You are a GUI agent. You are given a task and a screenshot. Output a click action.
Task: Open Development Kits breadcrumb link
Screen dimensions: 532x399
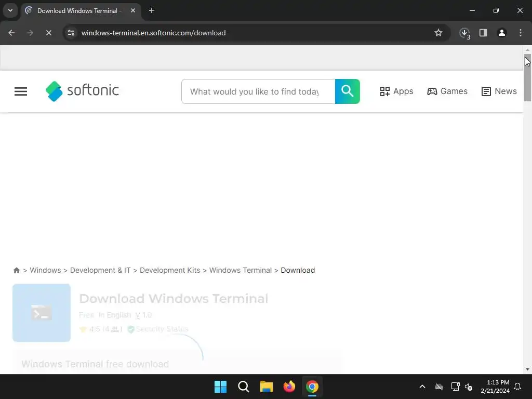pos(170,270)
